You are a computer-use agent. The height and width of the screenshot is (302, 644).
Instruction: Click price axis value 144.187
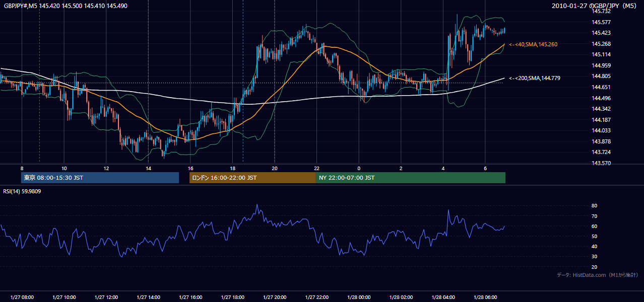tap(601, 120)
